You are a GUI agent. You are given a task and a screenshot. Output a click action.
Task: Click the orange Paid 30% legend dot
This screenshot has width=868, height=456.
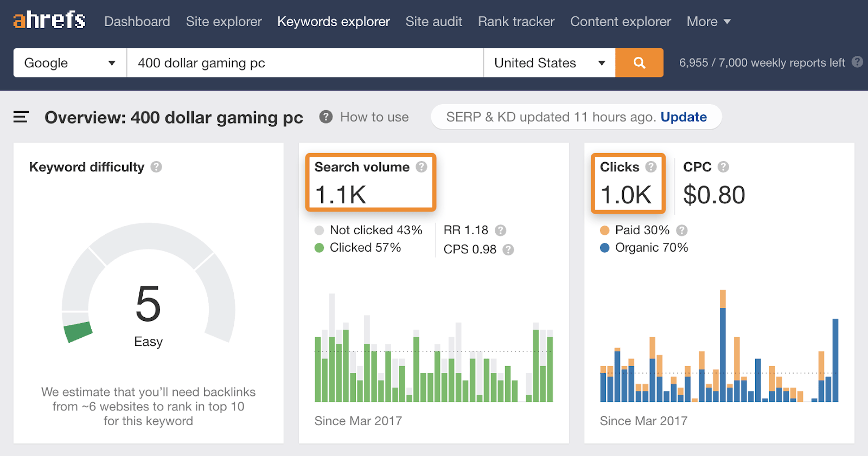click(605, 230)
